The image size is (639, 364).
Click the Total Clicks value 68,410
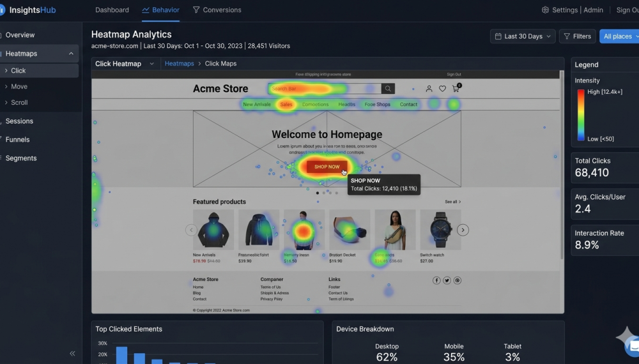tap(592, 172)
